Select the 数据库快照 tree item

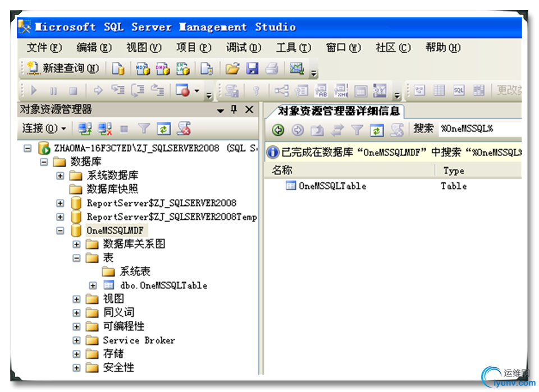[112, 189]
